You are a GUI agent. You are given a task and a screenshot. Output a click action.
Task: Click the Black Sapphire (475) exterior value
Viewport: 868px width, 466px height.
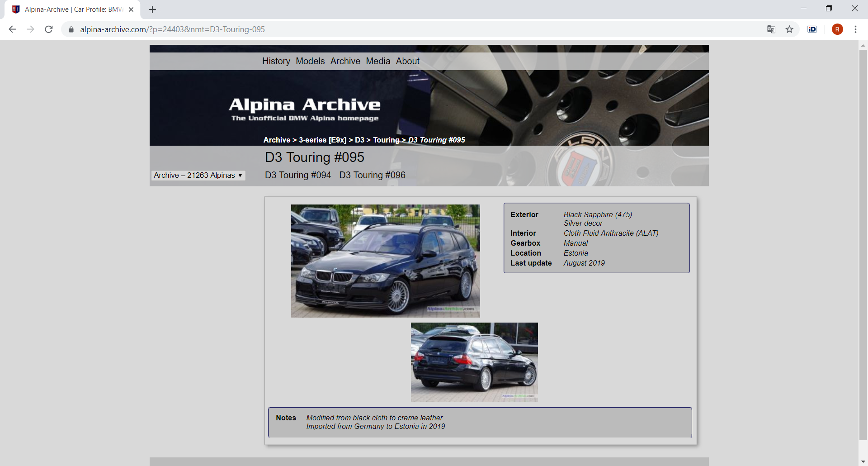[598, 214]
